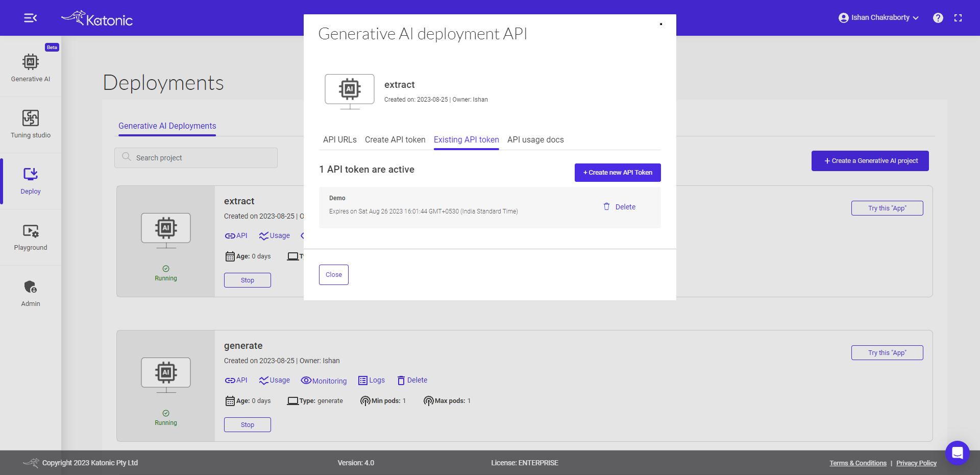
Task: Focus the Search project field
Action: (x=196, y=158)
